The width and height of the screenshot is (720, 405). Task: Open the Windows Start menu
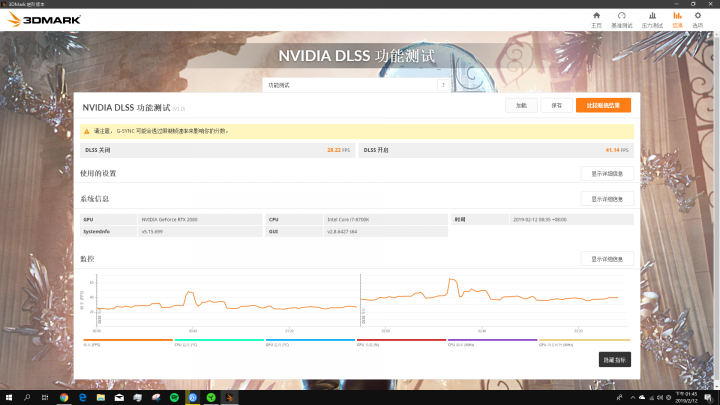point(9,397)
